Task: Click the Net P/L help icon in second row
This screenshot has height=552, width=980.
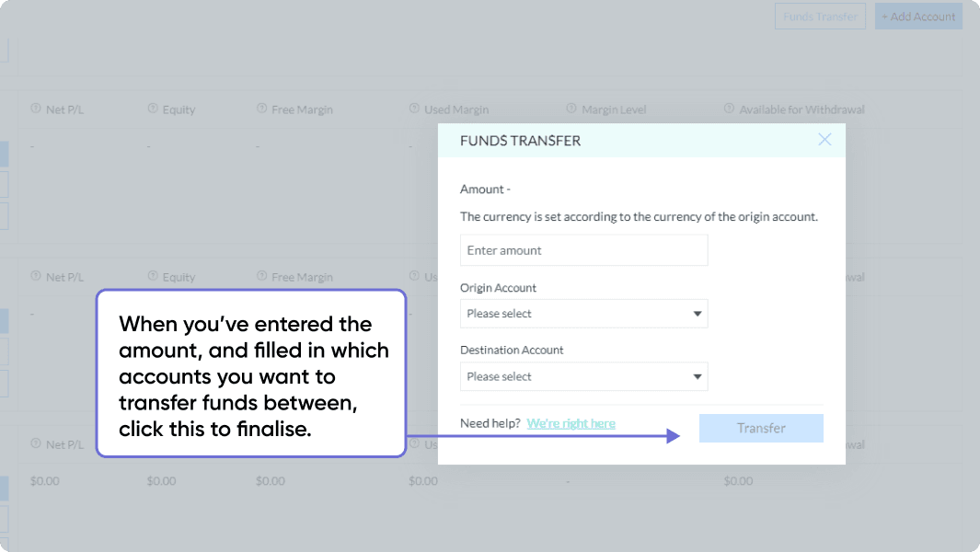Action: [x=35, y=276]
